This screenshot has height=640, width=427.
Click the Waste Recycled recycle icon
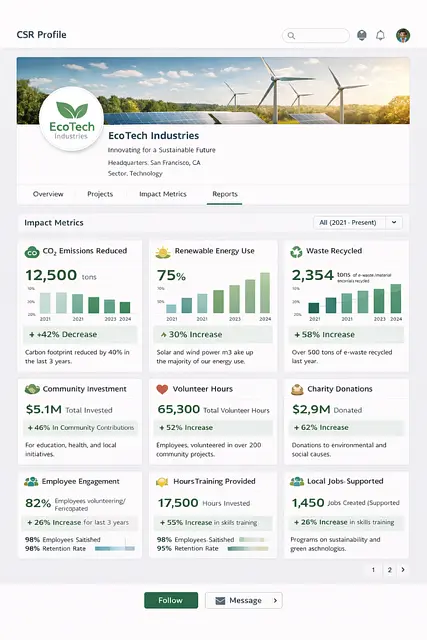(x=296, y=252)
